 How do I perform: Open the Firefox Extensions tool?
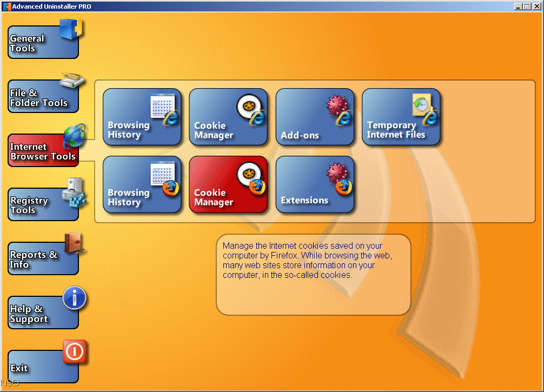[x=315, y=184]
